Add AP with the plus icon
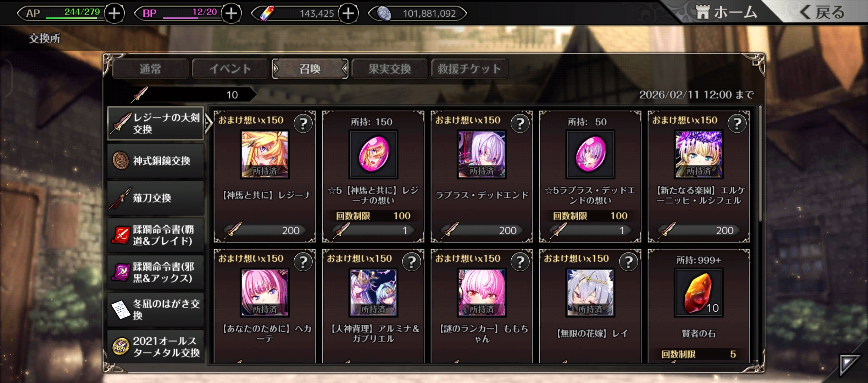Image resolution: width=868 pixels, height=383 pixels. [x=114, y=13]
